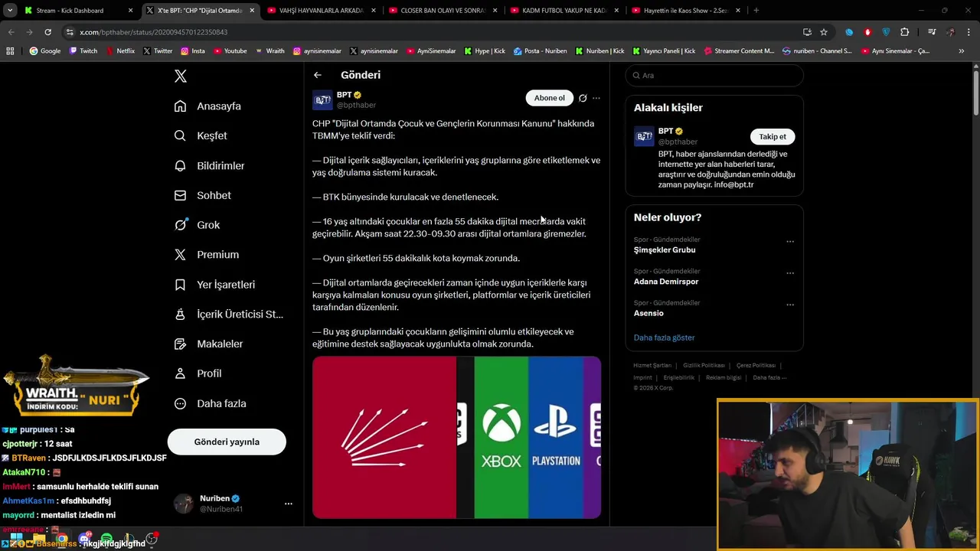Go back with post arrow
The image size is (980, 551).
click(x=318, y=75)
